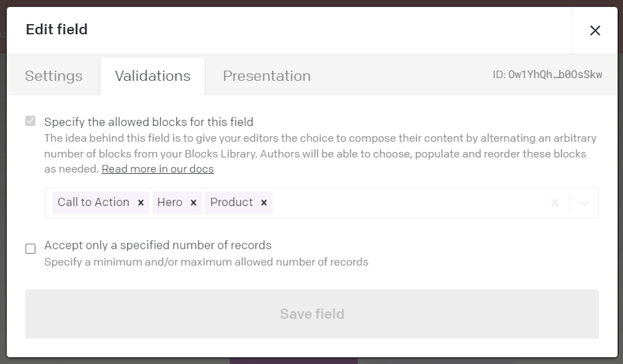Select the Validations tab
The image size is (623, 364).
(153, 76)
